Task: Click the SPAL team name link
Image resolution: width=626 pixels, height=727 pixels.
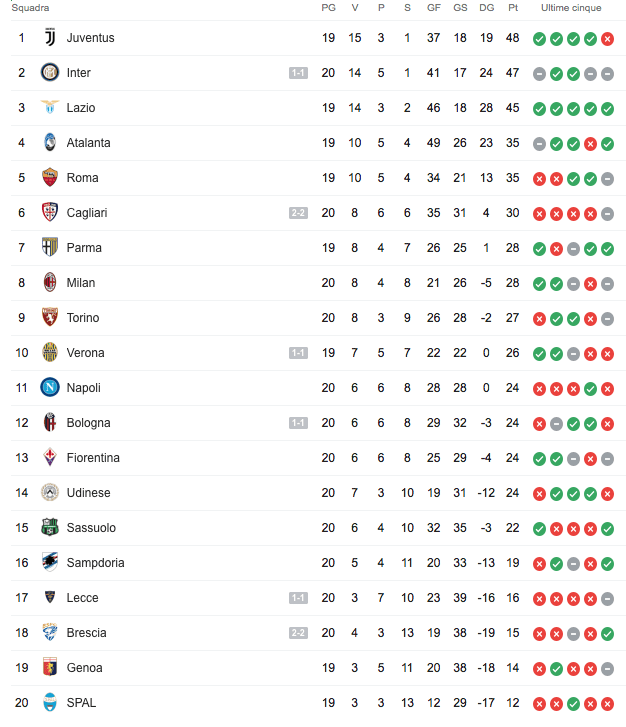Action: pyautogui.click(x=82, y=703)
